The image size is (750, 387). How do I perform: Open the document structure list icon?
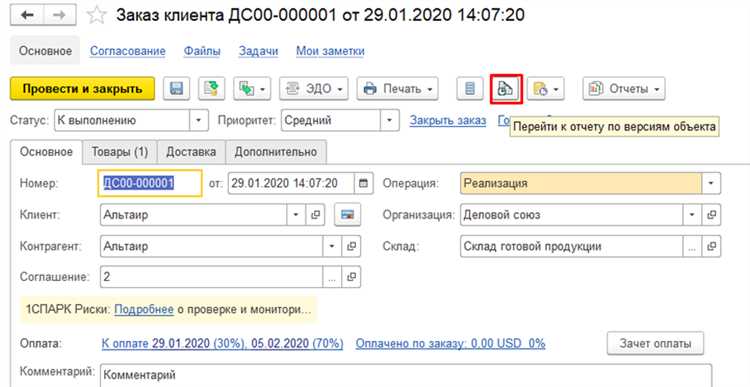[x=470, y=88]
